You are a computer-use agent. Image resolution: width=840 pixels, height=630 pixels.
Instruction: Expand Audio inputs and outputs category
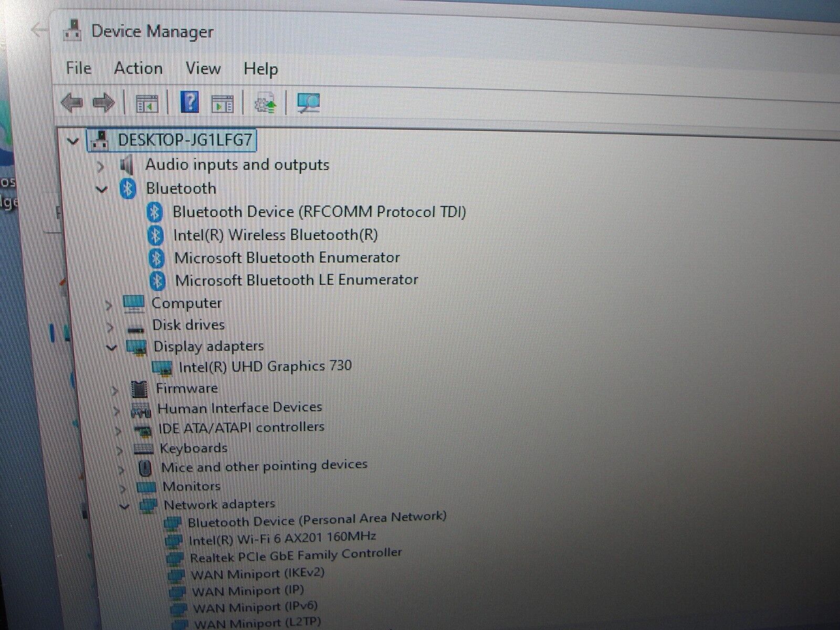click(100, 166)
